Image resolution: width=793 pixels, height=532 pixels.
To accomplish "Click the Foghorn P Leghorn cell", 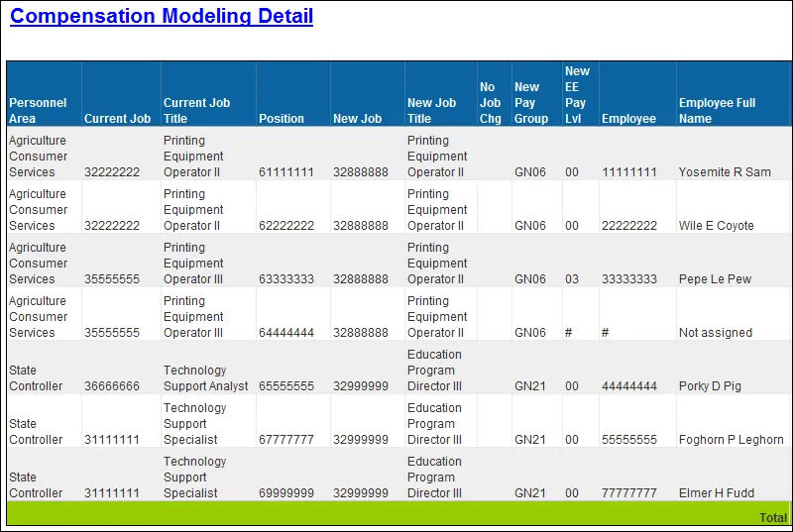I will click(x=731, y=440).
